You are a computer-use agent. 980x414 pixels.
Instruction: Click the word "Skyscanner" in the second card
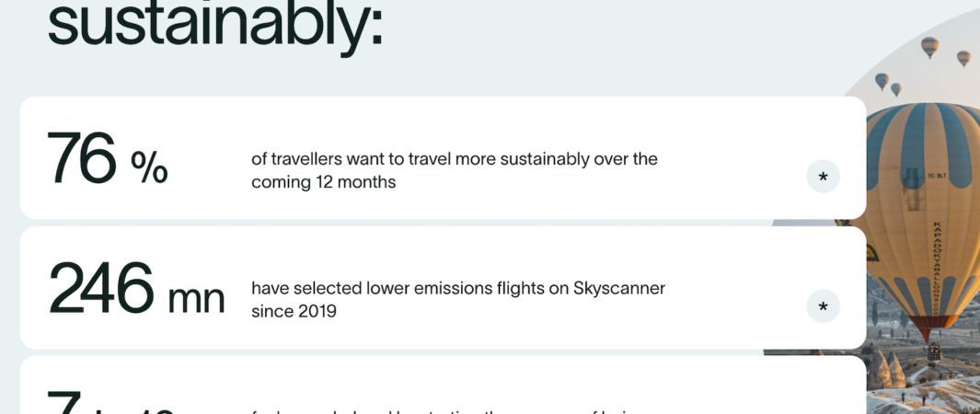click(618, 289)
